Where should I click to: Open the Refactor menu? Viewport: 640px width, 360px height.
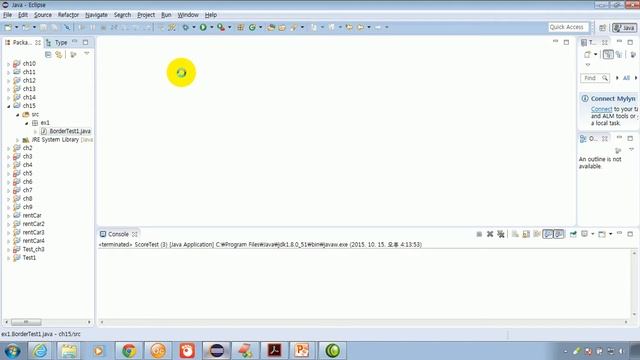tap(68, 15)
